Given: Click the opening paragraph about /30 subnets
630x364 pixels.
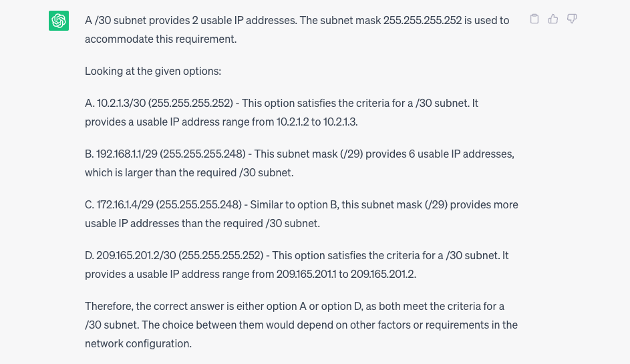Looking at the screenshot, I should click(297, 29).
